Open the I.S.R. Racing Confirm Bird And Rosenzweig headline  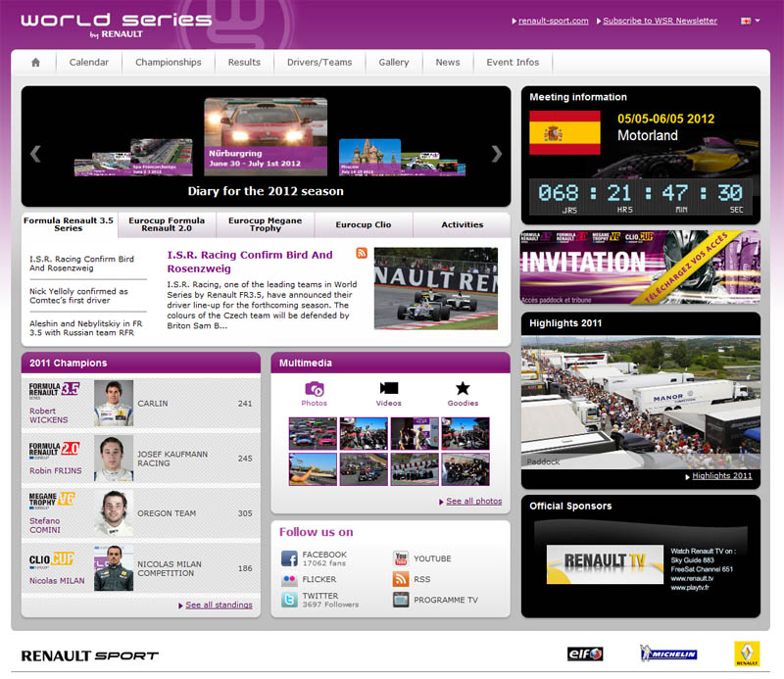coord(250,262)
